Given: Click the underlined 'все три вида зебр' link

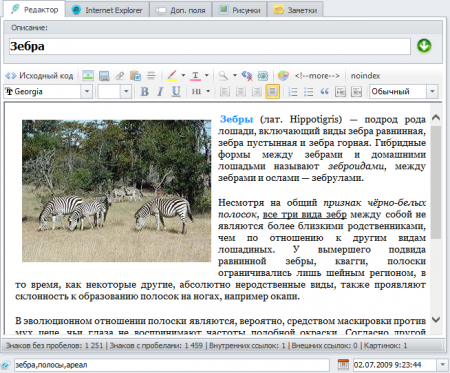Looking at the screenshot, I should [x=305, y=214].
